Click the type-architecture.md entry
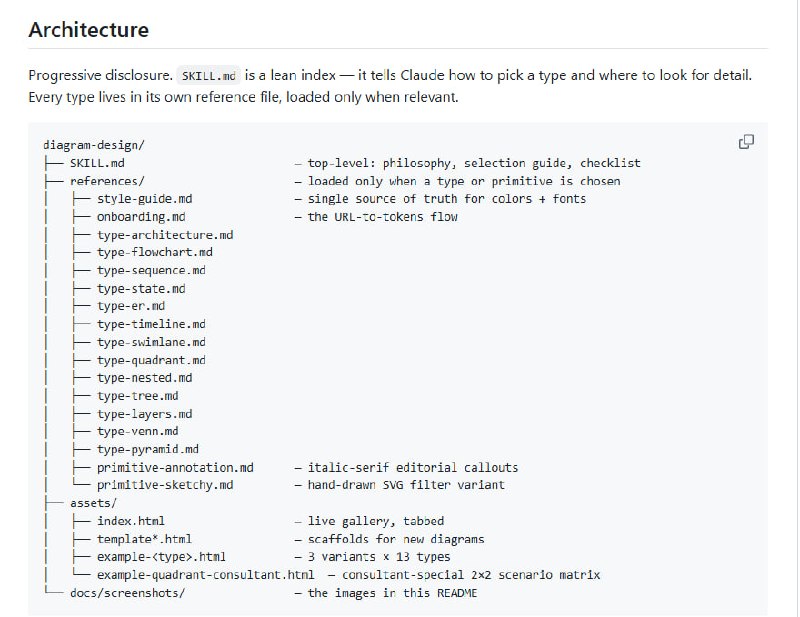 tap(165, 235)
